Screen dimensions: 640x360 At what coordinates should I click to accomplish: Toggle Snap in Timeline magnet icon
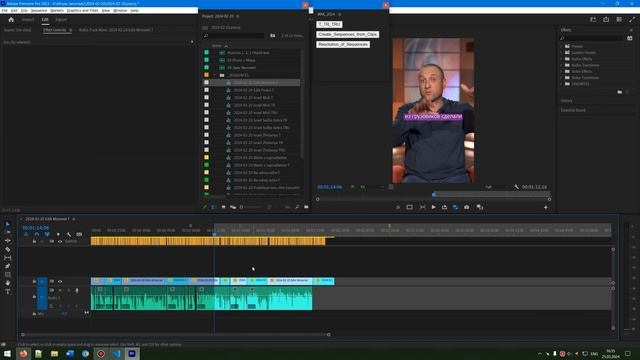37,234
